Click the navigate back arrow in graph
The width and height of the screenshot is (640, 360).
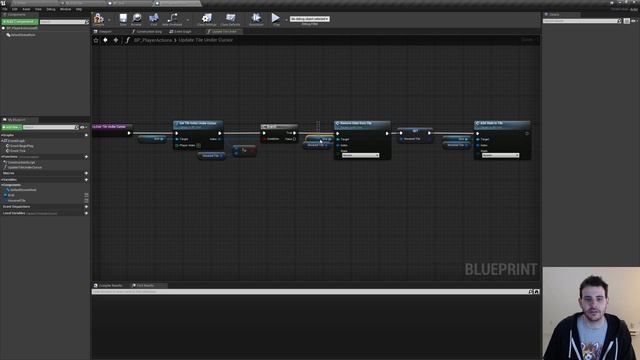[105, 40]
